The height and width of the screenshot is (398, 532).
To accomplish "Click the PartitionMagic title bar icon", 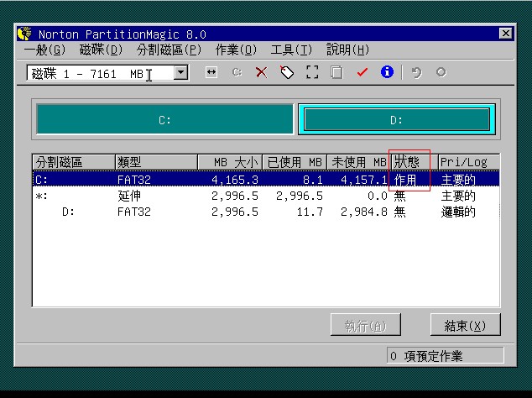I will (24, 34).
